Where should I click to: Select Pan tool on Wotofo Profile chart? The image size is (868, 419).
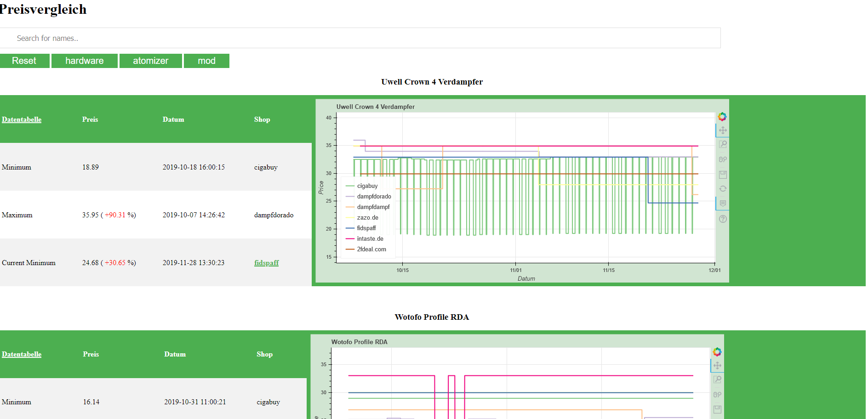pyautogui.click(x=717, y=366)
